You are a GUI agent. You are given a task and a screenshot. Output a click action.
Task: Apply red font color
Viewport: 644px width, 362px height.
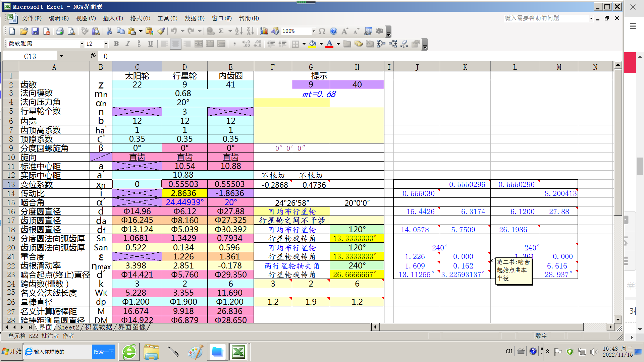[x=329, y=44]
